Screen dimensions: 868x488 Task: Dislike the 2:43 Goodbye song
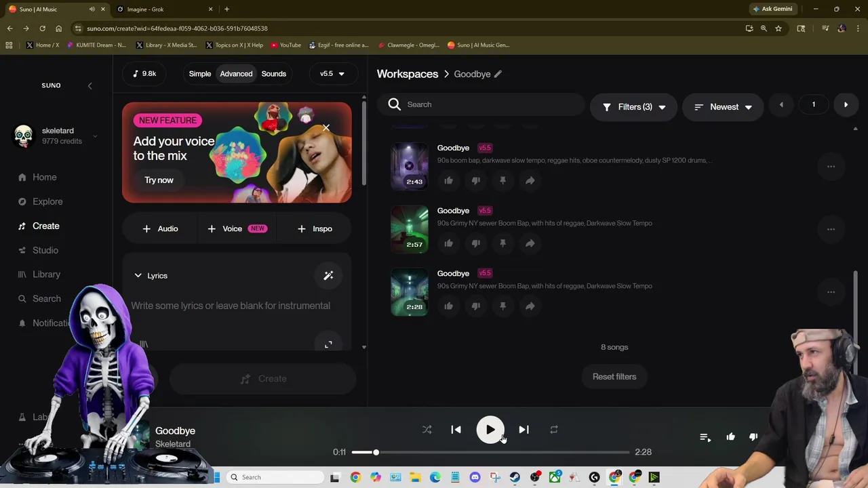click(x=475, y=180)
